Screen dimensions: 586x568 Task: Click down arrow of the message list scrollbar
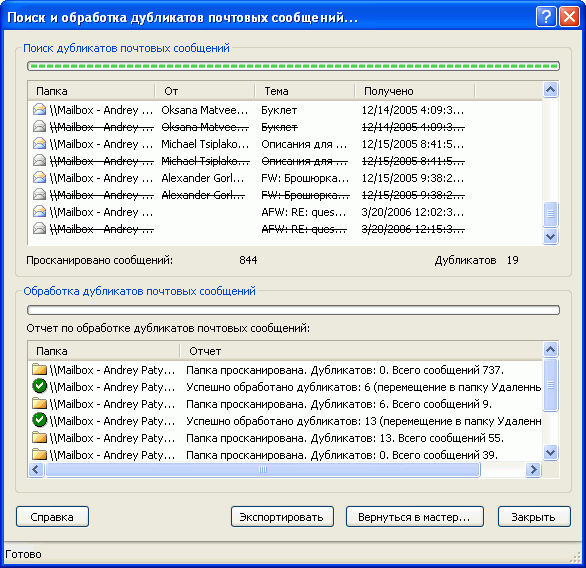550,237
